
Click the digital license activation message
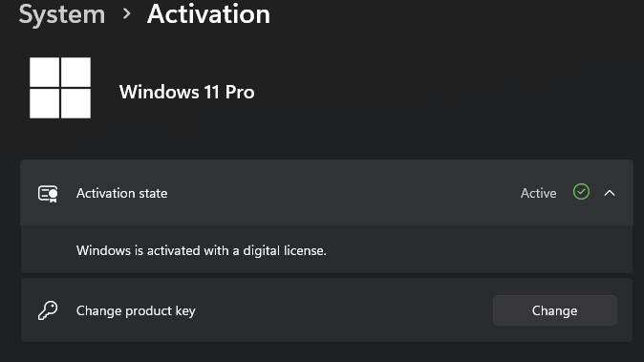pos(202,250)
